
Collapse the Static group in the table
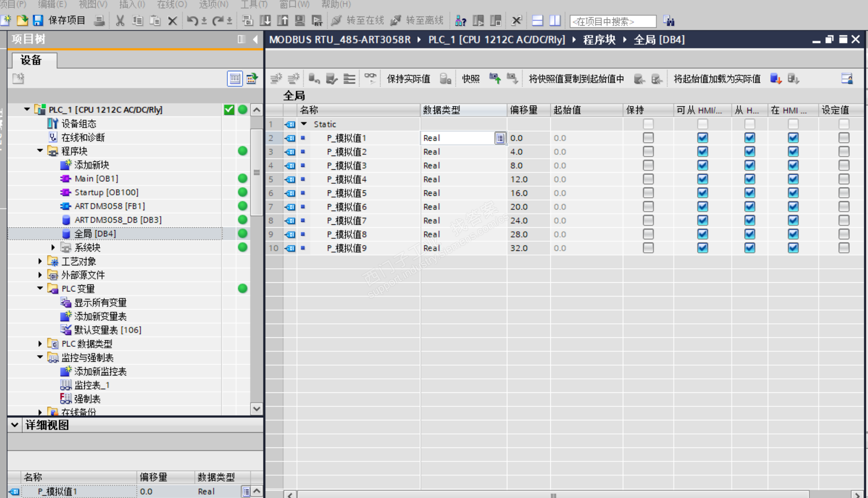point(304,124)
